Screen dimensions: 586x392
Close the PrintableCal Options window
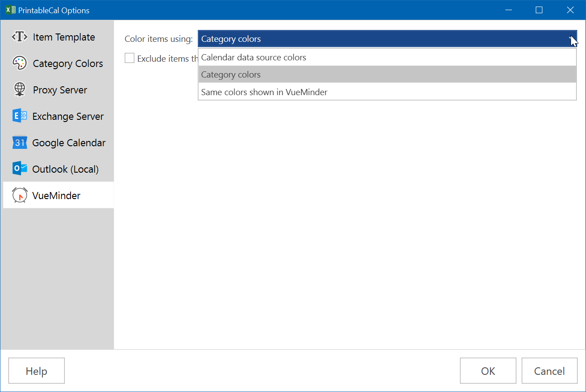click(x=570, y=10)
